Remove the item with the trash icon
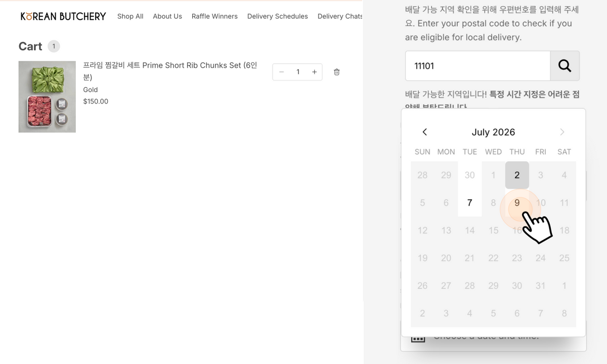 click(x=337, y=72)
